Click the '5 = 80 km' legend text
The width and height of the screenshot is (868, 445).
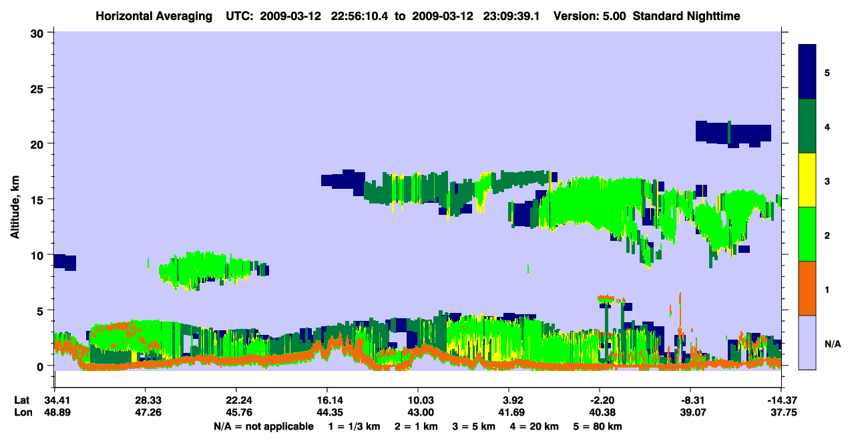click(599, 426)
